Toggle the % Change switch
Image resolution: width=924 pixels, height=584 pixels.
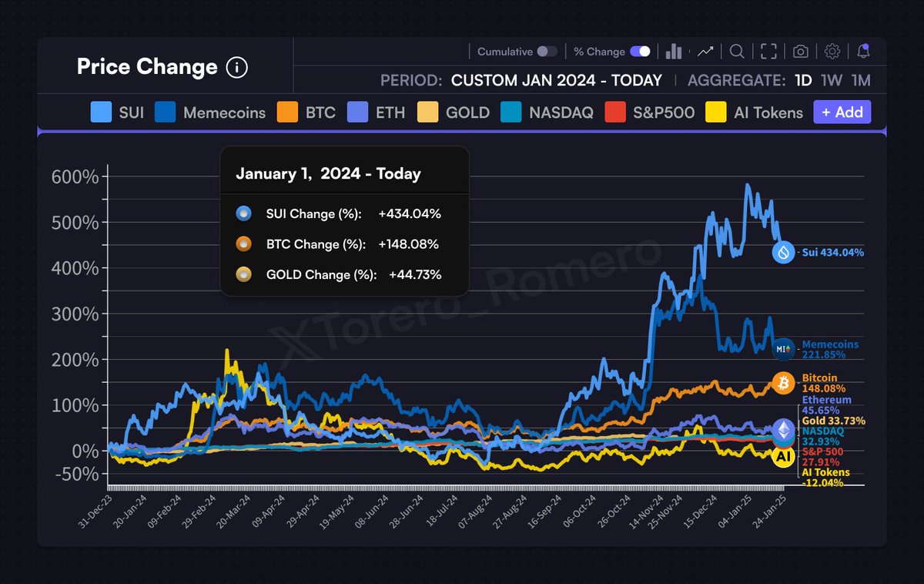pos(640,52)
